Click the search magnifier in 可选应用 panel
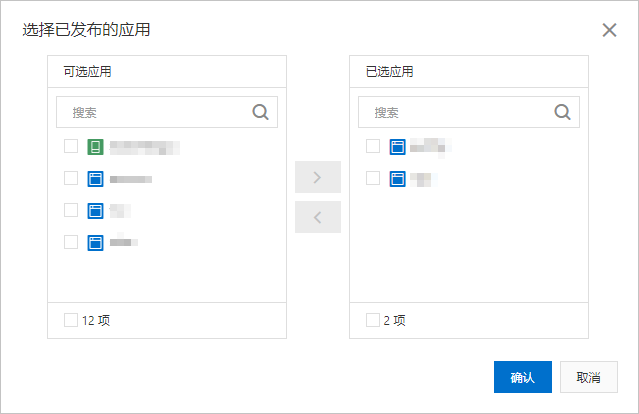Viewport: 639px width, 414px height. pos(260,112)
